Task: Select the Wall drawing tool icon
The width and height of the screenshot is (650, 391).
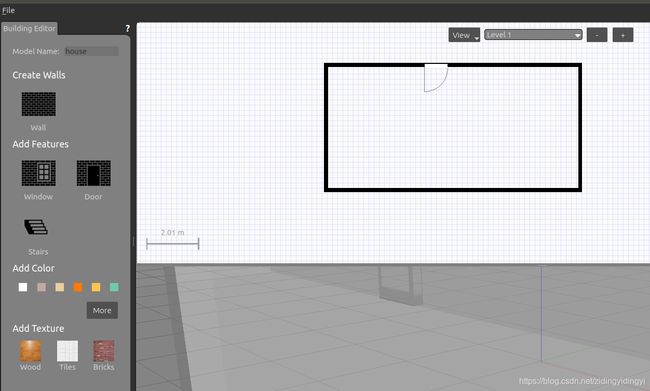Action: click(x=39, y=104)
